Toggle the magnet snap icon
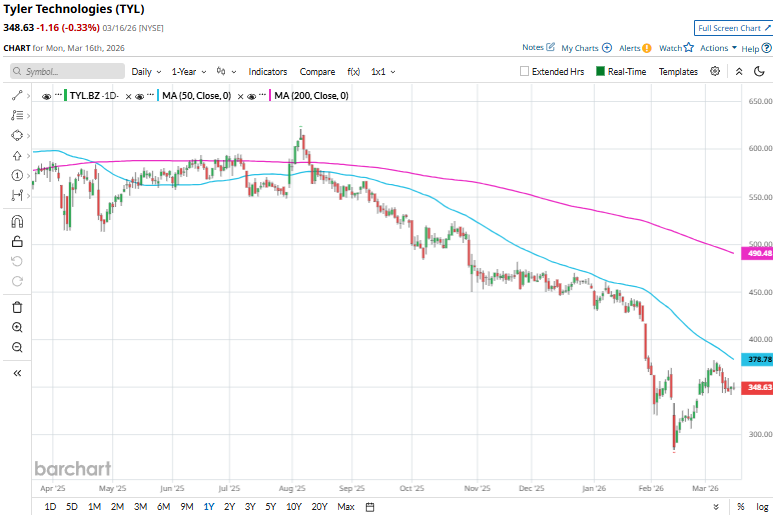773x515 pixels. [17, 222]
